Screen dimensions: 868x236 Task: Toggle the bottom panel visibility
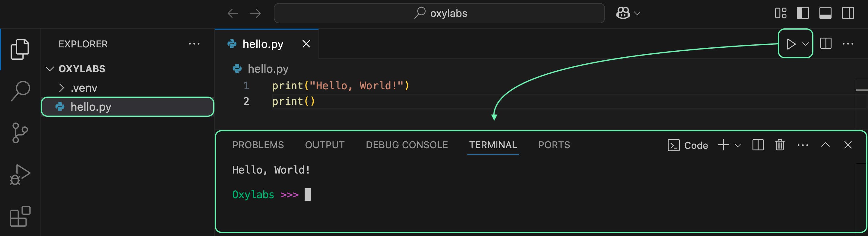825,13
